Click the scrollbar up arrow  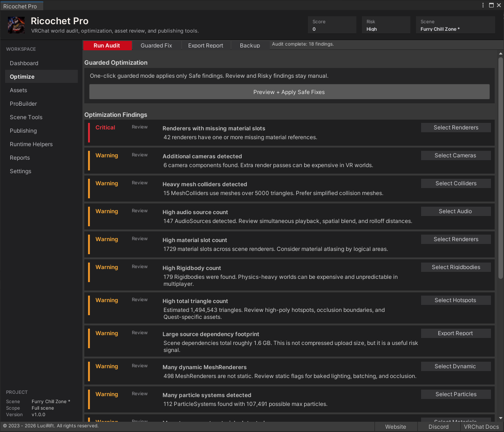pos(500,54)
